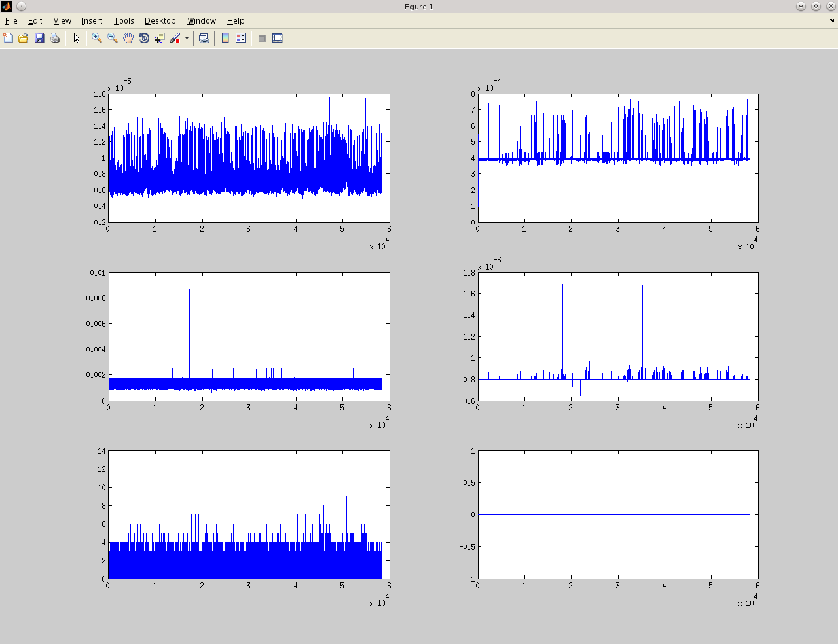Open the Desktop menu
This screenshot has height=644, width=838.
[x=160, y=21]
